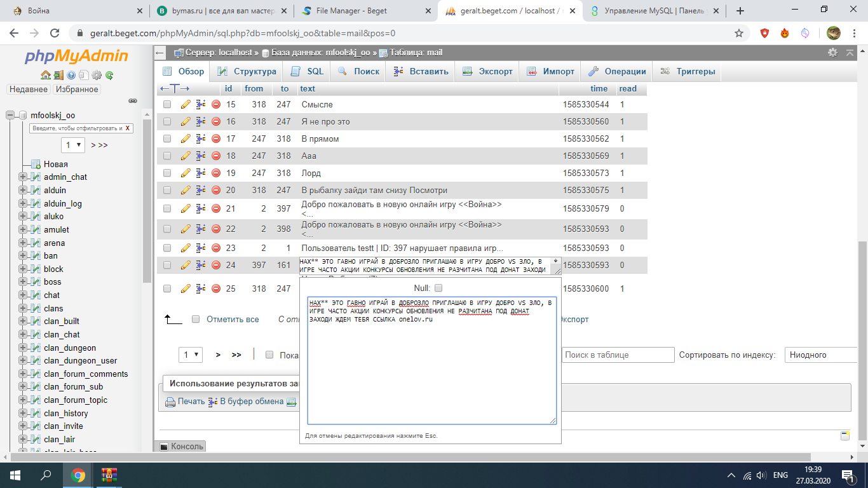
Task: Open the Экспорт tab
Action: pyautogui.click(x=488, y=71)
